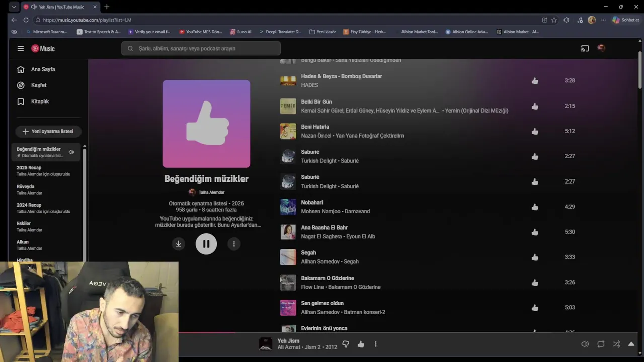The image size is (644, 362).
Task: Click the Yeh Jism album art in player bar
Action: click(x=265, y=344)
